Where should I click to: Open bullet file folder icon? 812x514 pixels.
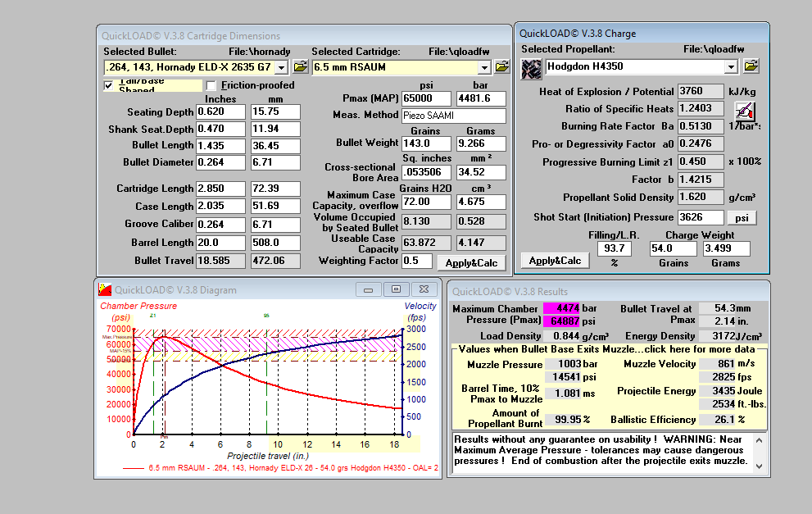tap(301, 67)
